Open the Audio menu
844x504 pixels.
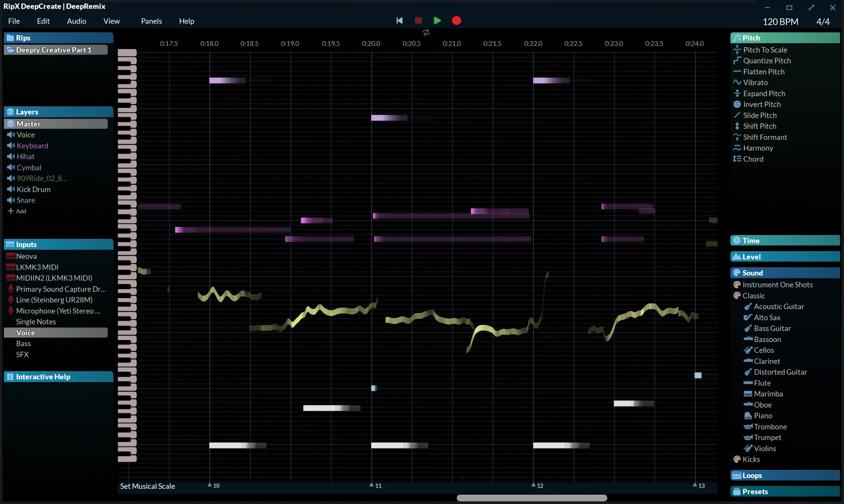(77, 21)
